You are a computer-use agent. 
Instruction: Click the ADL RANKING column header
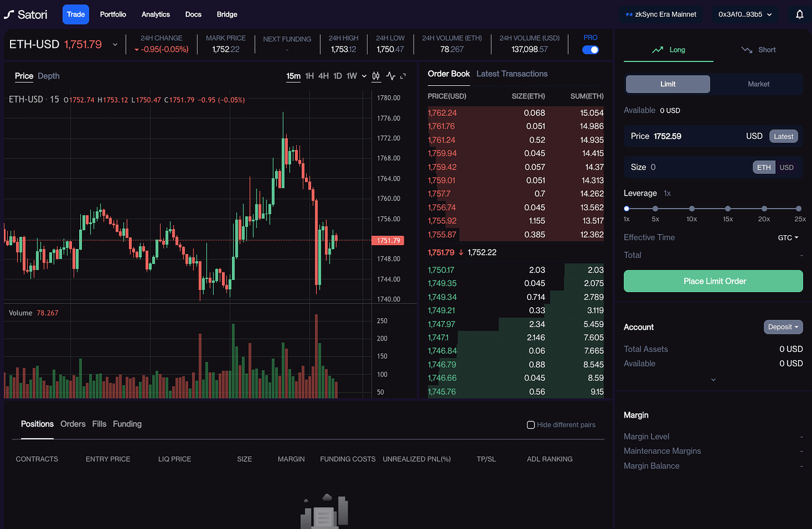tap(550, 459)
